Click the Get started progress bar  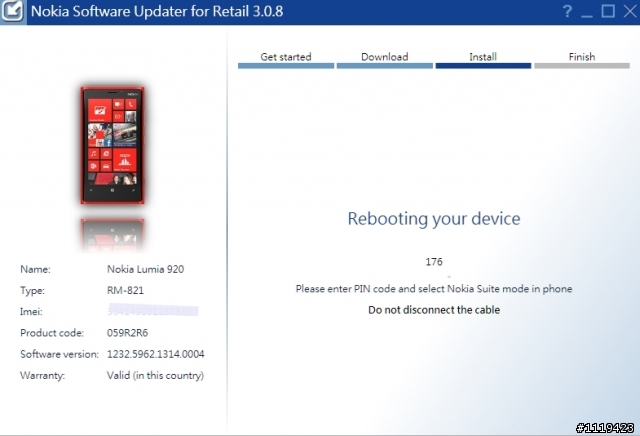[x=286, y=66]
